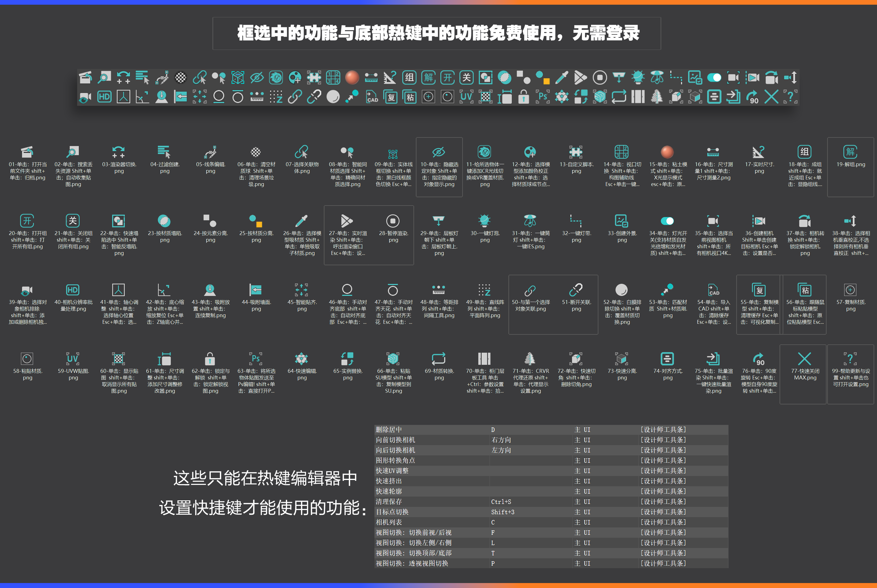Click the Ps send-to-Photoshop icon in the toolbar
Image resolution: width=877 pixels, height=588 pixels.
pos(542,97)
